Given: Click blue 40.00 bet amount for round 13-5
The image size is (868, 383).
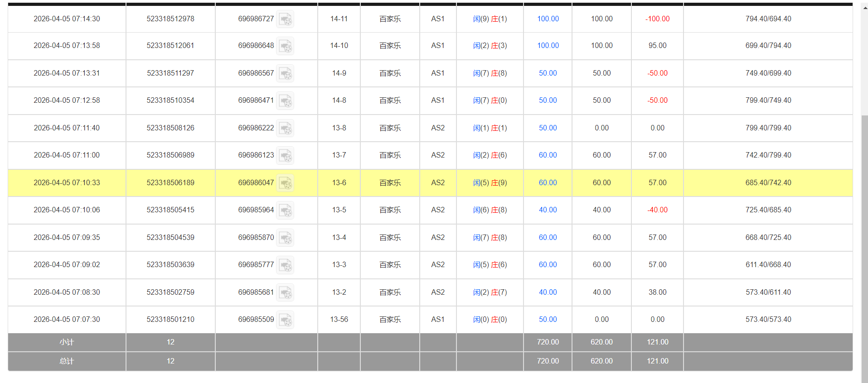Looking at the screenshot, I should pyautogui.click(x=548, y=210).
